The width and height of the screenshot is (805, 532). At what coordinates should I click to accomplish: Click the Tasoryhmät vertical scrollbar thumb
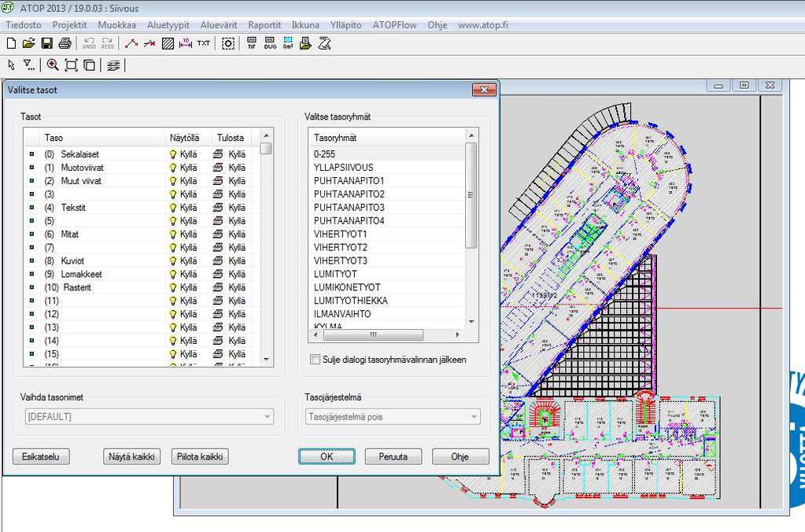tap(471, 195)
